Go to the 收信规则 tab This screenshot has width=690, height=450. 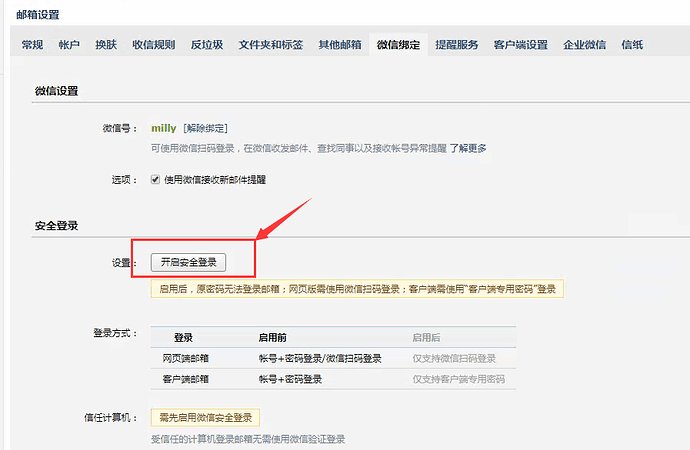[x=153, y=45]
